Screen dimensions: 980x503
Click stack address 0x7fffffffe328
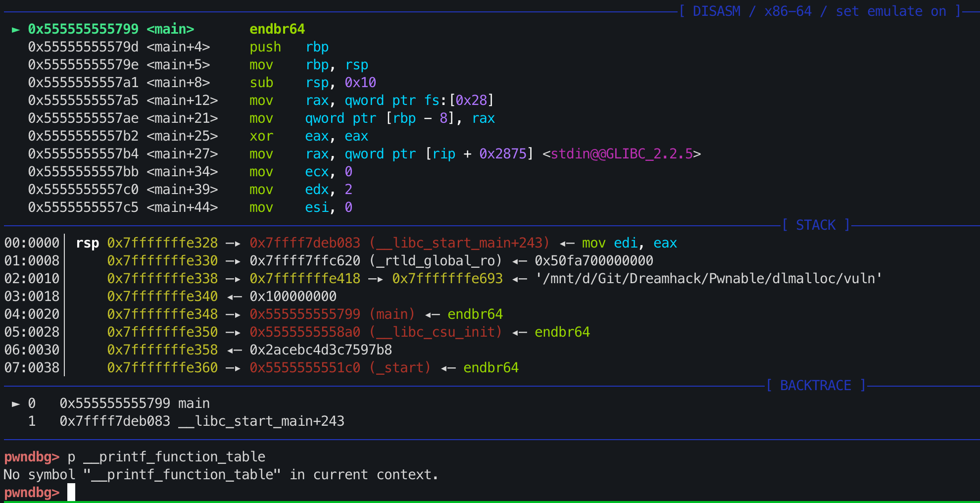(x=162, y=243)
